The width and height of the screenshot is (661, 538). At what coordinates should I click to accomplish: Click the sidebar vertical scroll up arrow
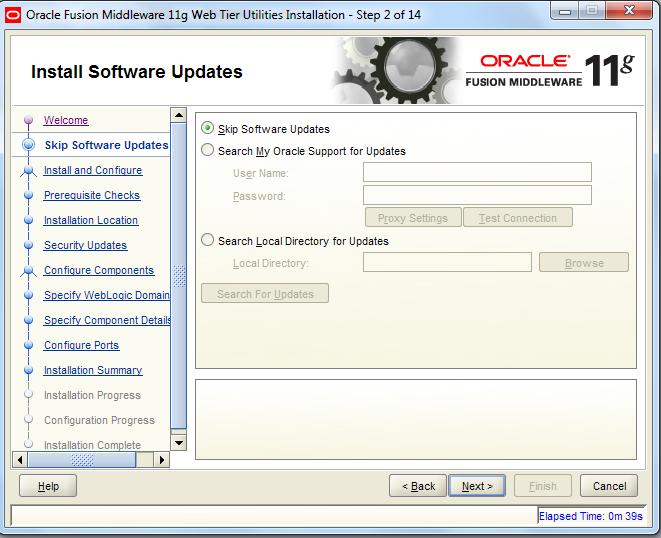click(x=179, y=115)
